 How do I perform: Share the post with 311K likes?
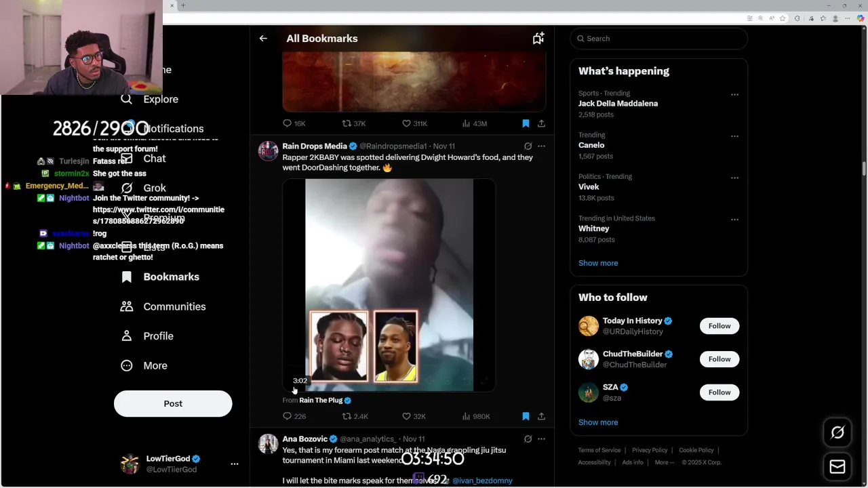[x=541, y=123]
